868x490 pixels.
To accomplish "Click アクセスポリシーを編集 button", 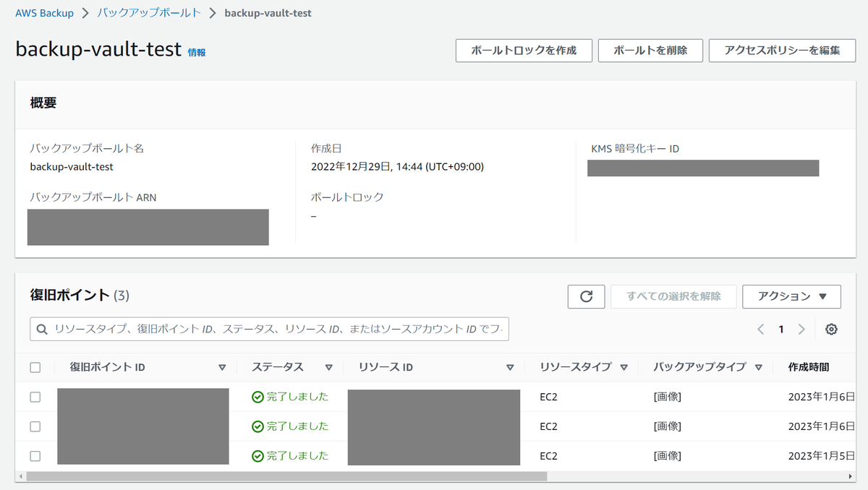I will pyautogui.click(x=782, y=51).
